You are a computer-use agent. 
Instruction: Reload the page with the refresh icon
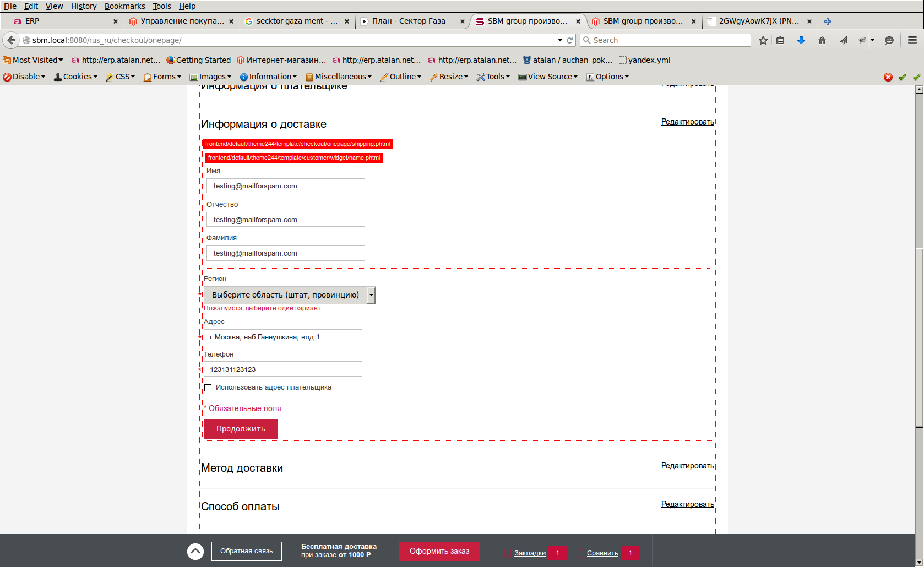pyautogui.click(x=570, y=40)
